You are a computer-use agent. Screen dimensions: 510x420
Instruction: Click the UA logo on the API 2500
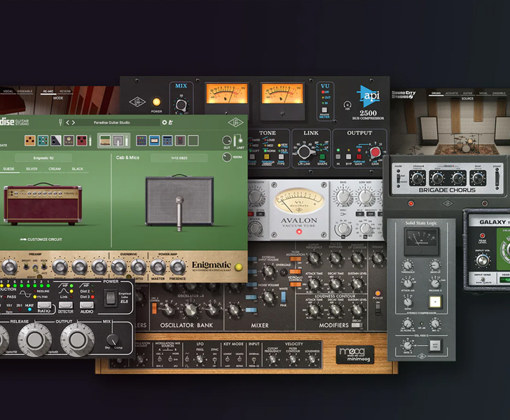137,102
